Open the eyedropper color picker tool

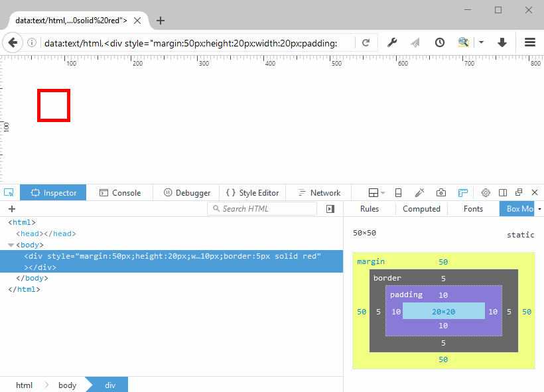click(419, 192)
